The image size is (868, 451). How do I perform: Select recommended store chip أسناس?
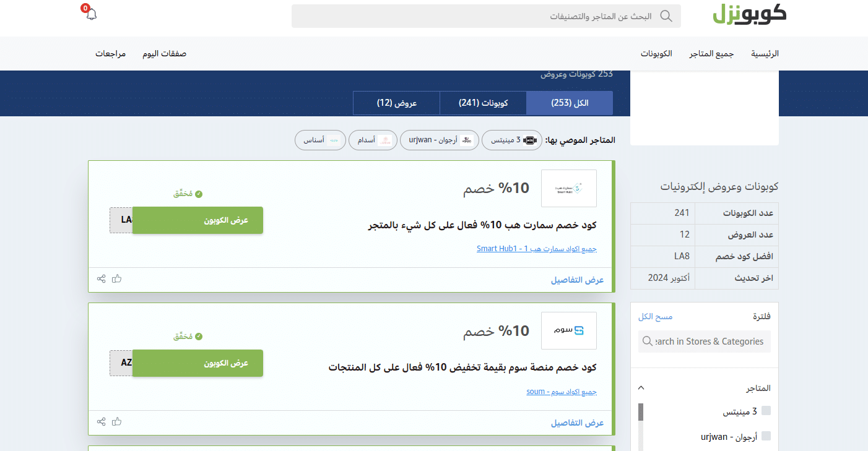(319, 140)
